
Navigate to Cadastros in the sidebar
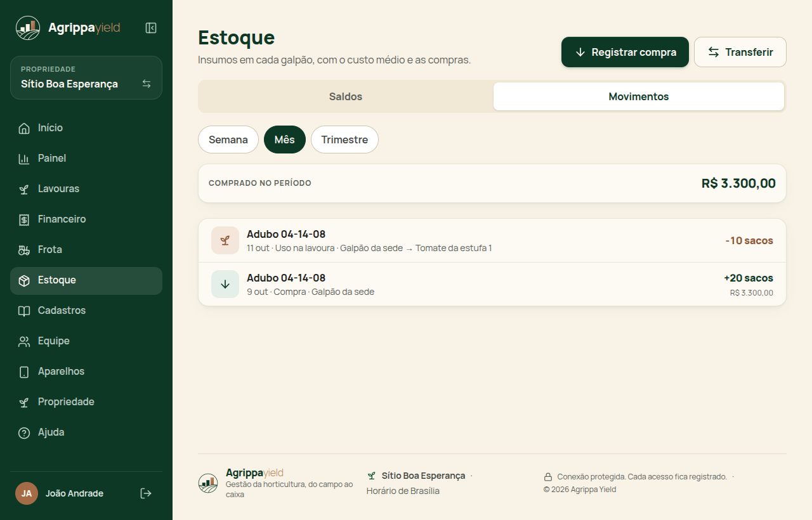(86, 311)
